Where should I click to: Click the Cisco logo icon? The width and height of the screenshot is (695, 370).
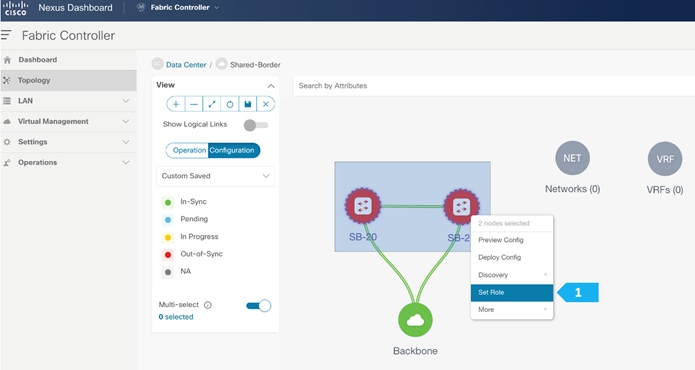point(16,8)
